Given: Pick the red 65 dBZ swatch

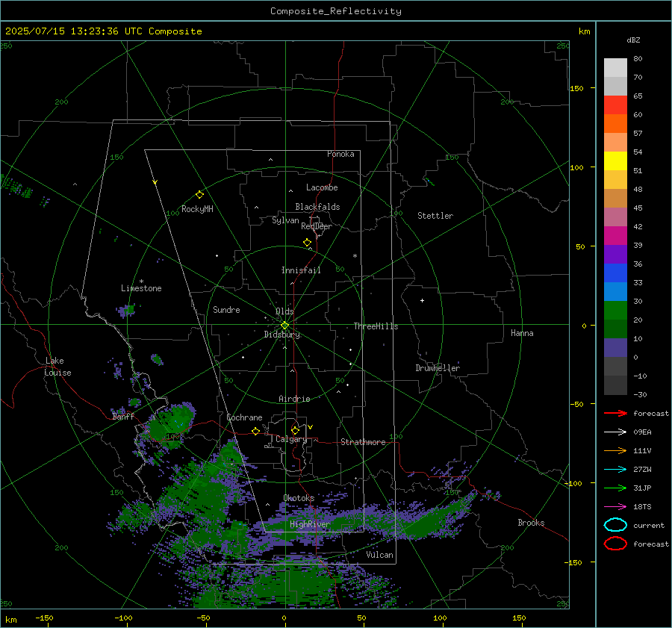Looking at the screenshot, I should click(x=615, y=105).
